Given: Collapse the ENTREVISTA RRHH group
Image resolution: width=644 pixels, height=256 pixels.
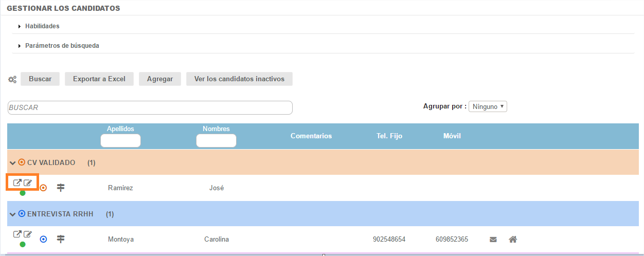Looking at the screenshot, I should [12, 214].
